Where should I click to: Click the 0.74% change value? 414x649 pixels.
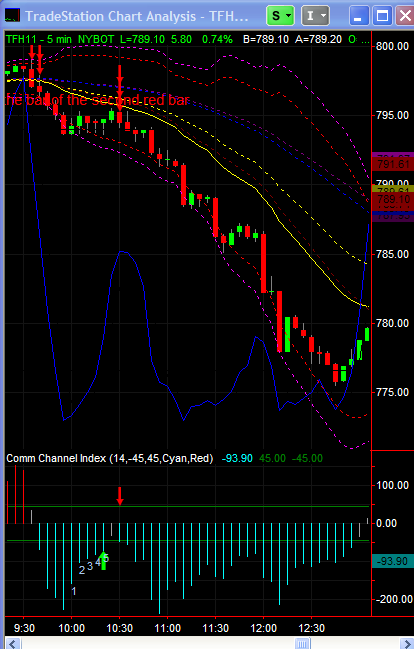(x=217, y=39)
